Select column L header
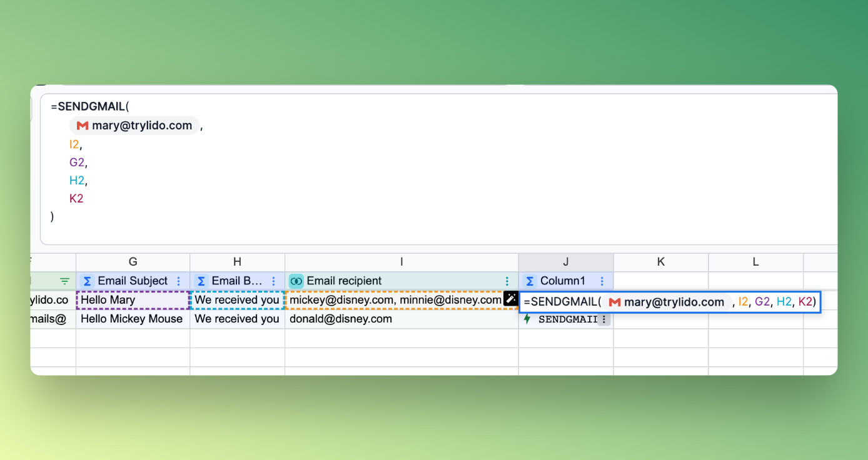 pyautogui.click(x=755, y=262)
